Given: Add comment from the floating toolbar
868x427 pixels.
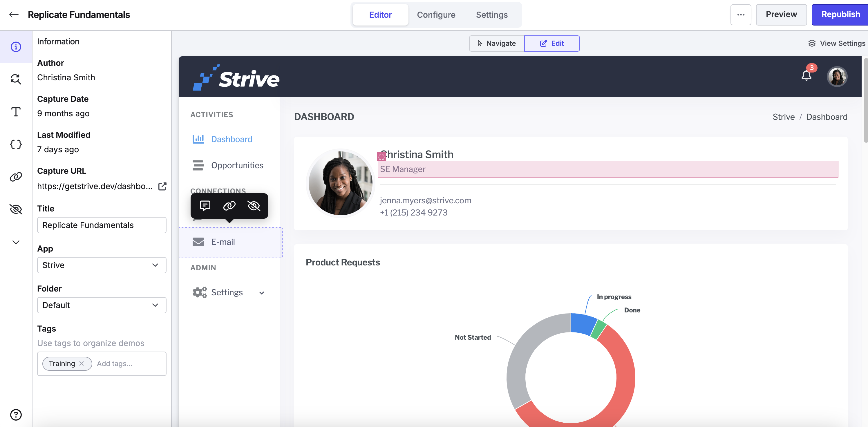Looking at the screenshot, I should click(x=205, y=206).
